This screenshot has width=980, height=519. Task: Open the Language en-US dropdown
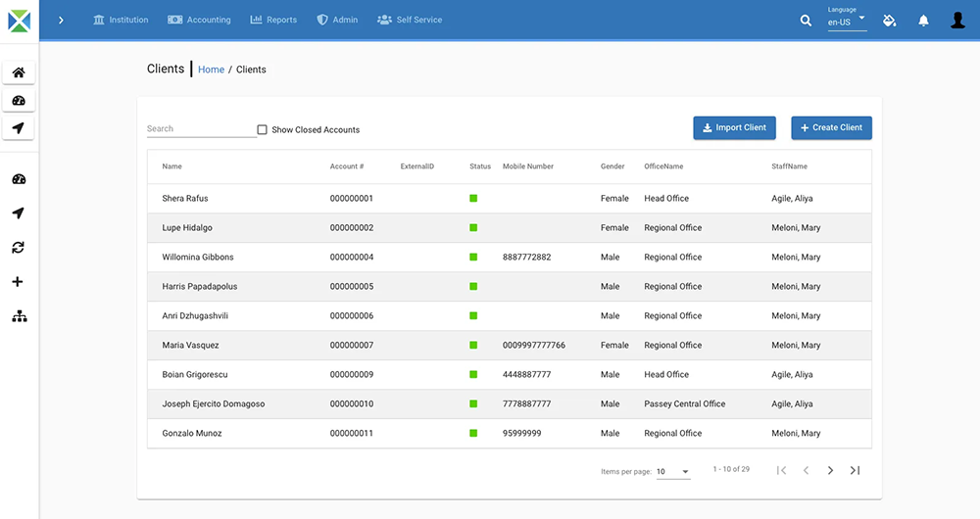tap(847, 22)
